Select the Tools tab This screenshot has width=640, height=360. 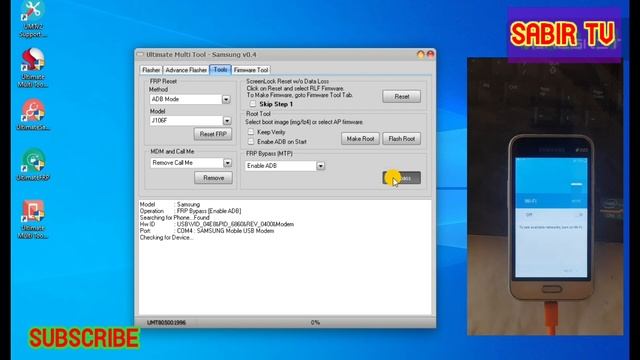[x=220, y=69]
